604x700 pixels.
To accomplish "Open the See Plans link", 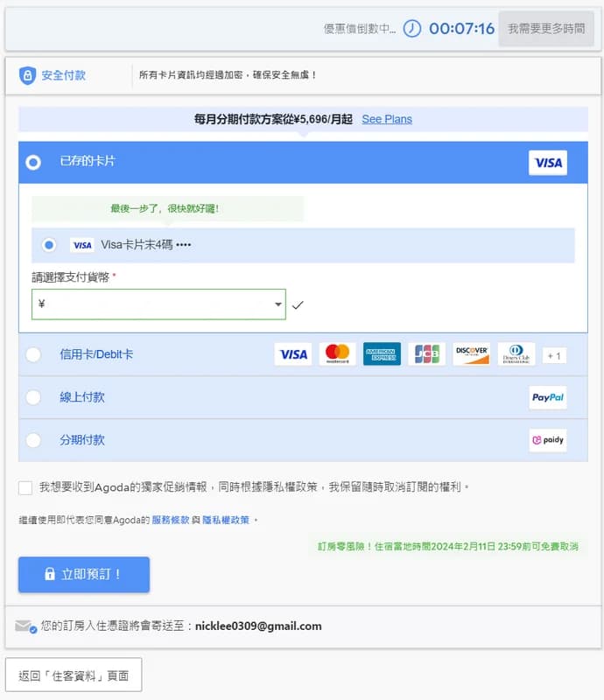I will (387, 119).
